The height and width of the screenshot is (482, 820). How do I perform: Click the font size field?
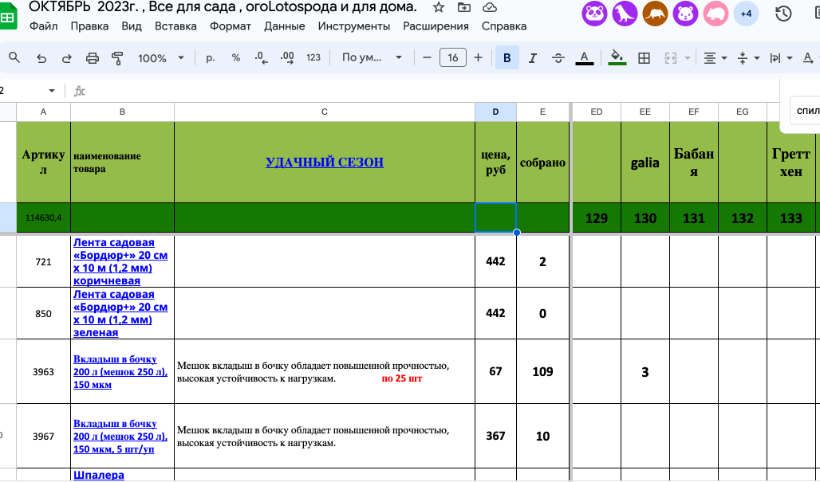pos(452,58)
